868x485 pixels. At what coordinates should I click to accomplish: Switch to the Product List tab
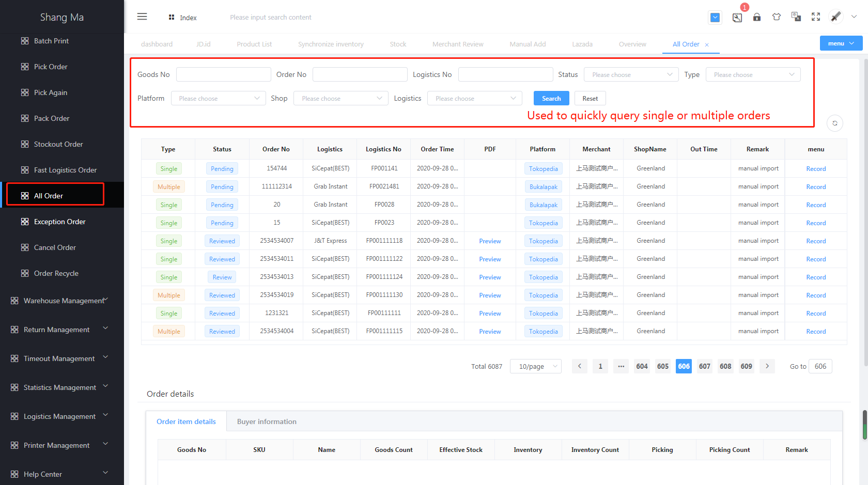click(254, 44)
